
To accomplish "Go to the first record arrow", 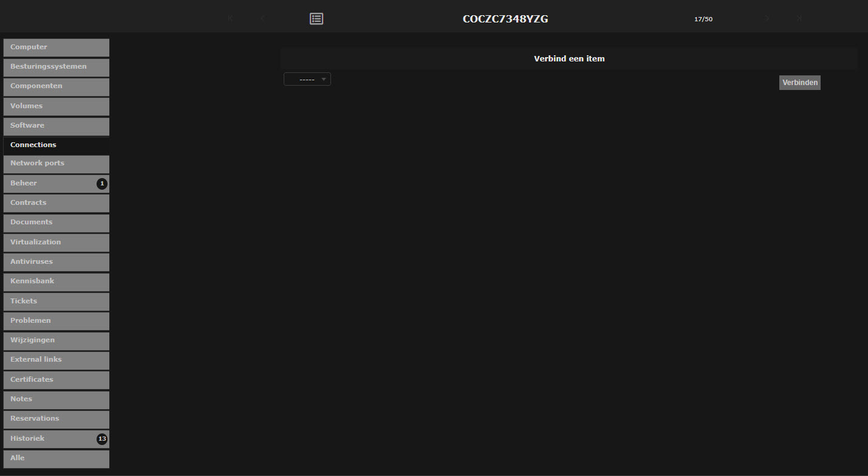I will coord(230,18).
